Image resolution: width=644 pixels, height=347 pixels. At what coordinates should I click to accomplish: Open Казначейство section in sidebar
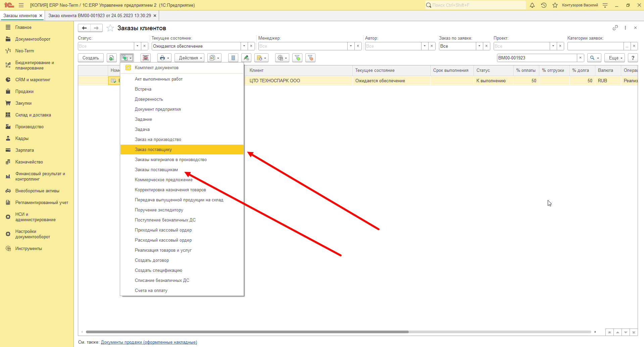pyautogui.click(x=29, y=162)
